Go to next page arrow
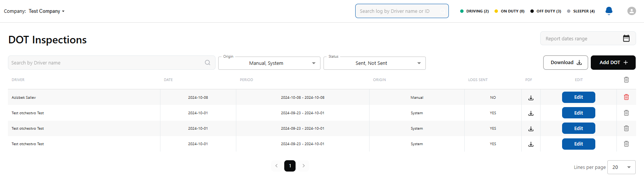 pyautogui.click(x=304, y=166)
